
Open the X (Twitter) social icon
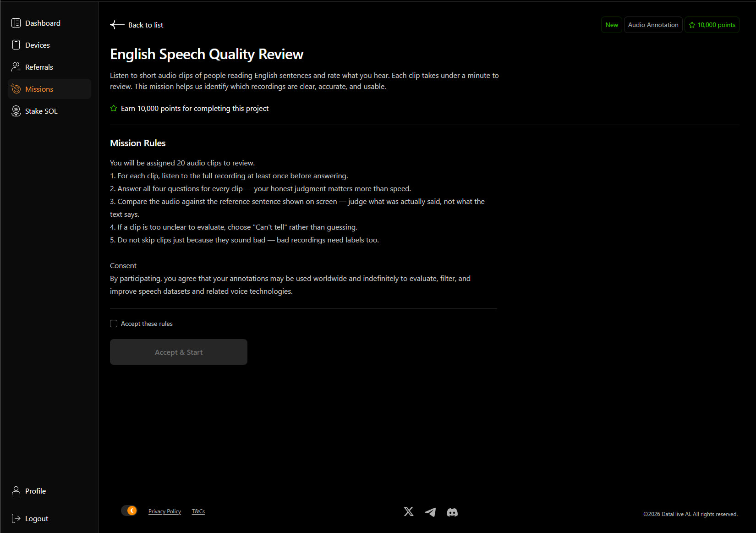(x=409, y=511)
